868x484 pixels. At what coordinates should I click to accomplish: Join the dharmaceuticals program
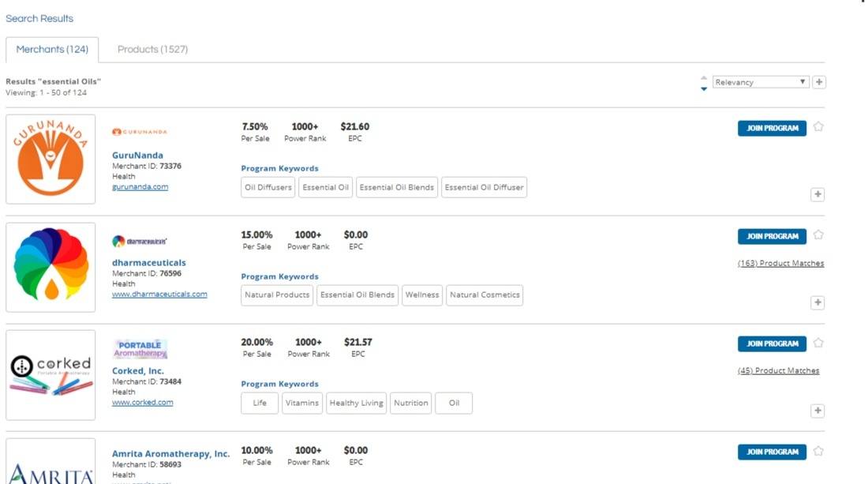tap(772, 236)
